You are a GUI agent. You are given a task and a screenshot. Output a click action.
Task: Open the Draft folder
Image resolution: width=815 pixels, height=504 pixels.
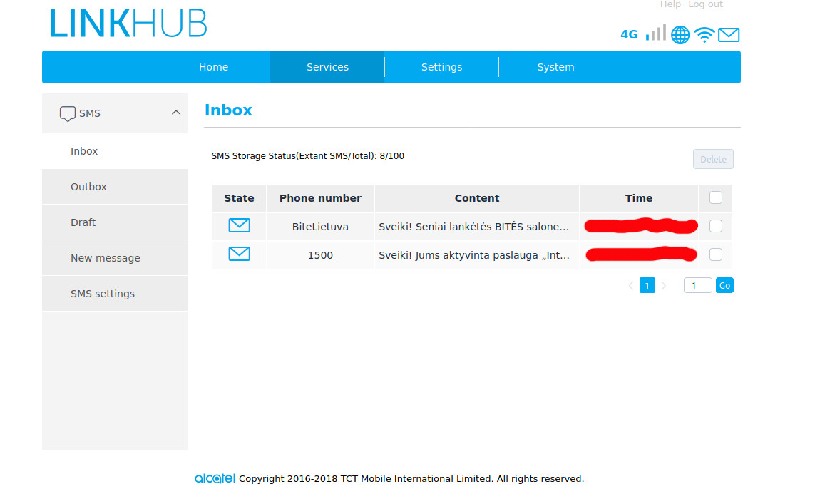click(x=115, y=222)
